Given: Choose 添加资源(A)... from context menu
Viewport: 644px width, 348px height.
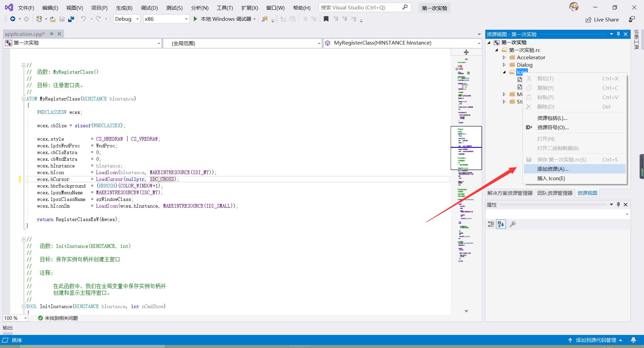Looking at the screenshot, I should 575,169.
